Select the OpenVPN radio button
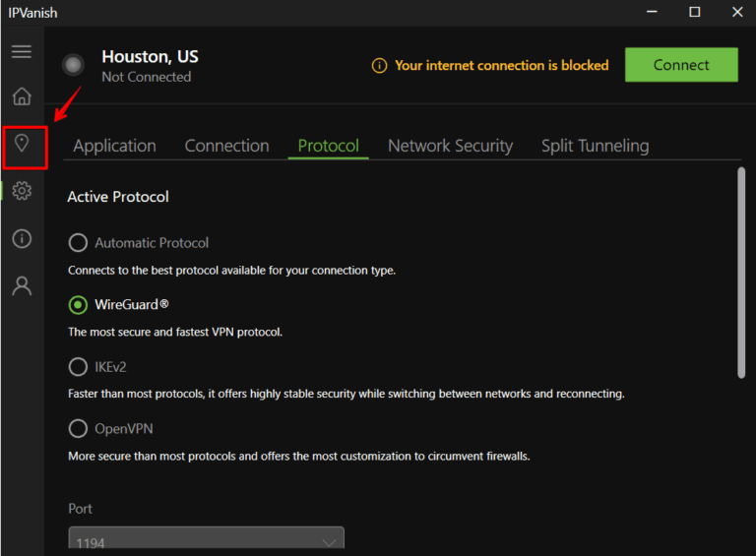Screen dimensions: 756x556 tap(78, 429)
